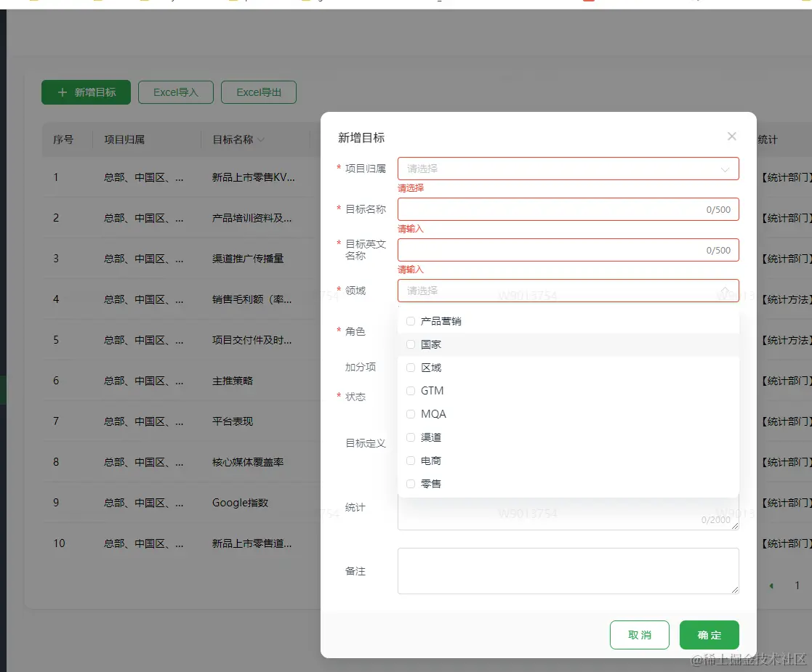
Task: Check the 渠道 option
Action: (x=411, y=437)
